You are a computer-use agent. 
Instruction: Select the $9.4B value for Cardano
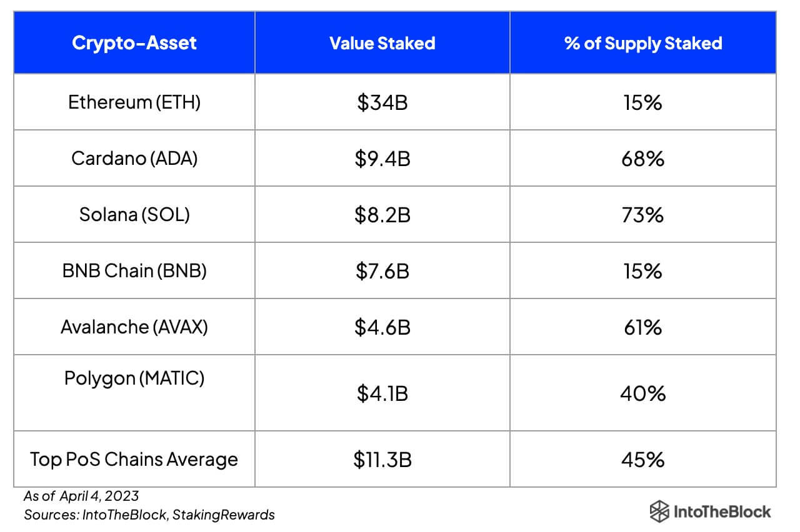[382, 159]
